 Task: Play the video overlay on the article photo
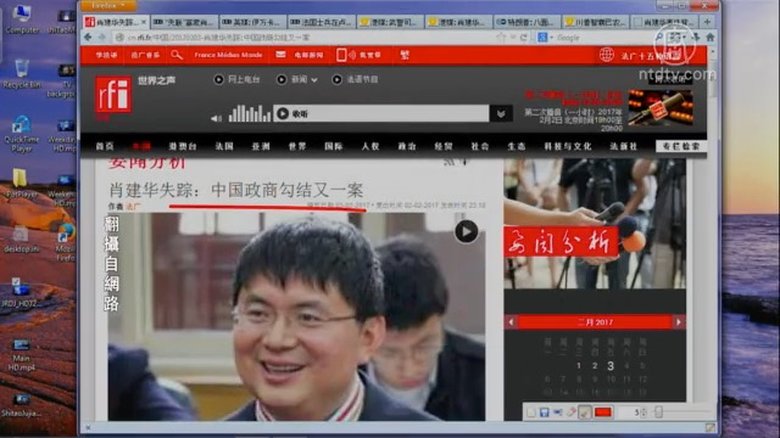coord(466,232)
